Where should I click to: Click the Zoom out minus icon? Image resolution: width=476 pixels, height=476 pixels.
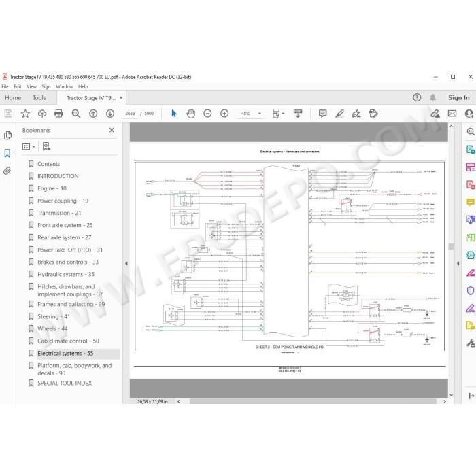point(207,114)
